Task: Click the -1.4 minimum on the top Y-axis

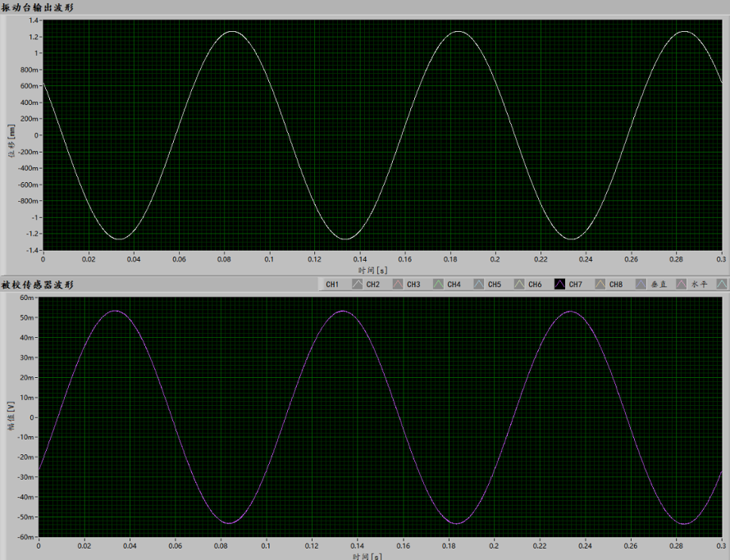Action: 33,250
